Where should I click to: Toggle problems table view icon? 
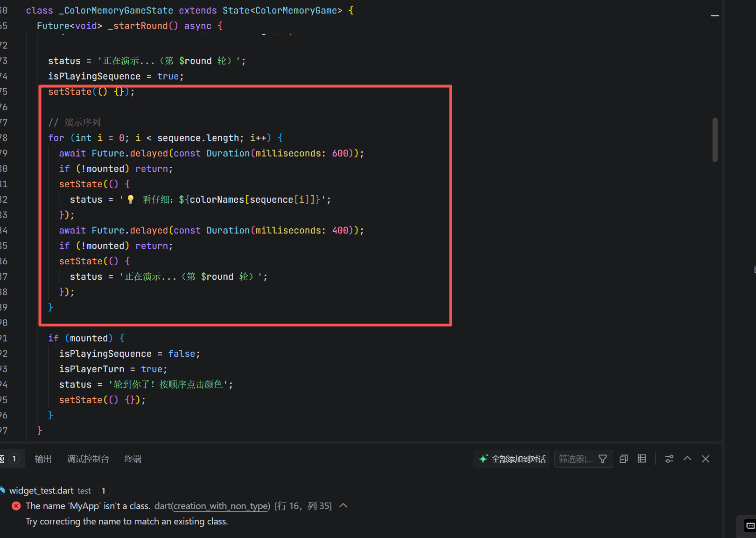[x=642, y=459]
